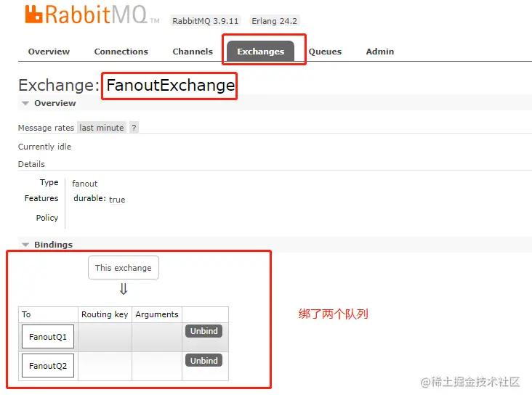Switch to the Admin tab
This screenshot has height=400, width=532.
pos(379,52)
